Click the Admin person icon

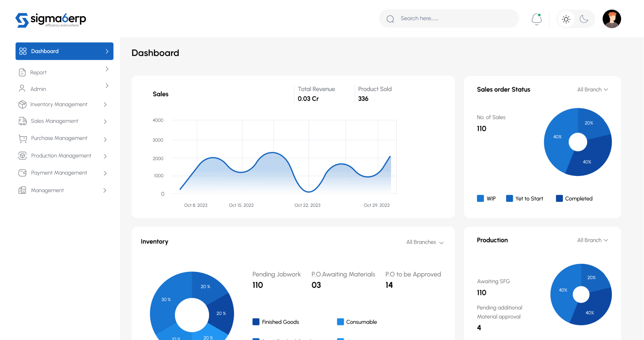(x=22, y=89)
